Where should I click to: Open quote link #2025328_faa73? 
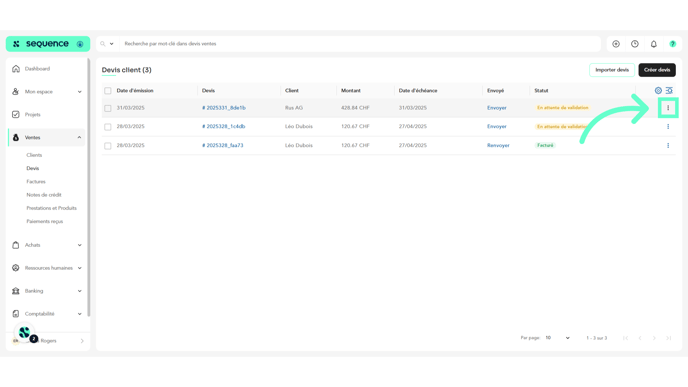pos(222,145)
